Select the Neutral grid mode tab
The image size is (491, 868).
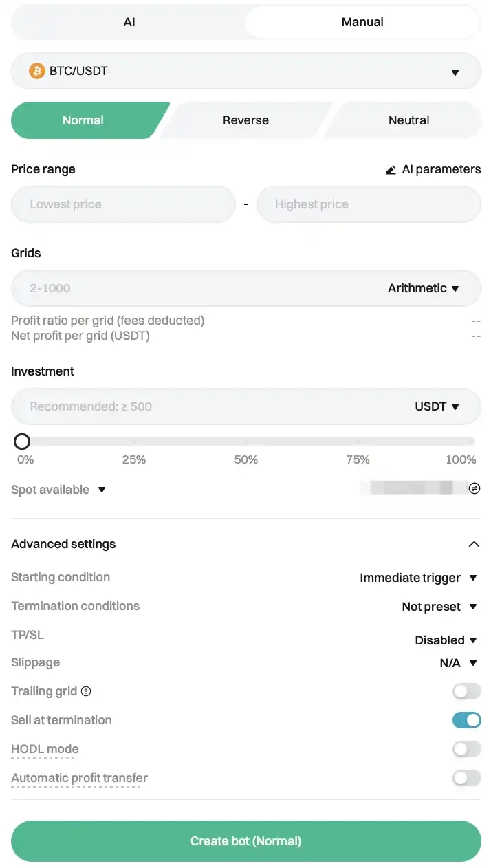pyautogui.click(x=408, y=120)
